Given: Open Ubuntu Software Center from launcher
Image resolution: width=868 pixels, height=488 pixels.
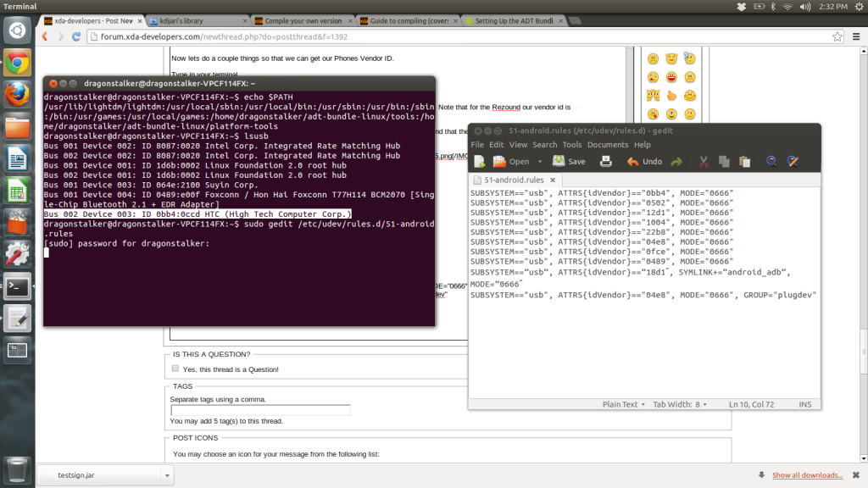Looking at the screenshot, I should 17,223.
